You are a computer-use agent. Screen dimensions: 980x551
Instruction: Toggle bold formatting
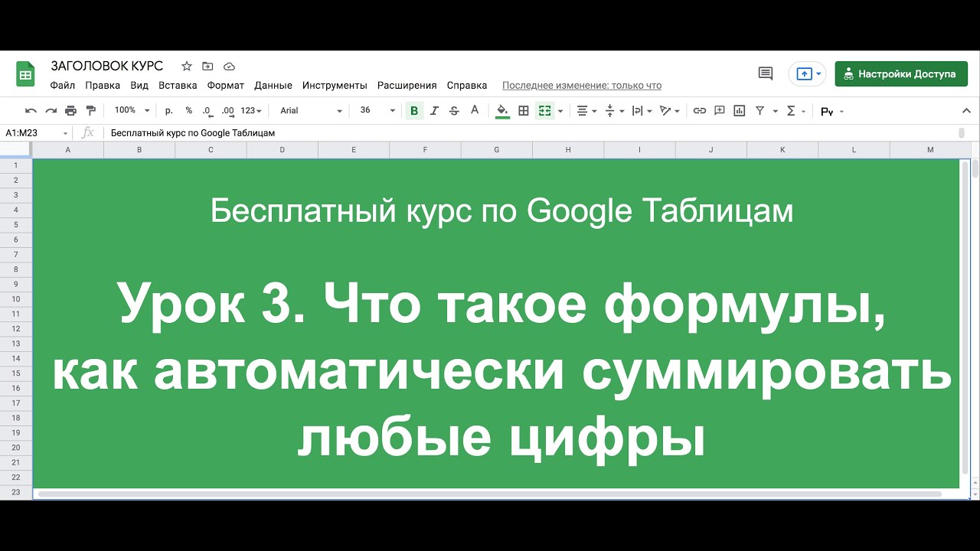414,111
